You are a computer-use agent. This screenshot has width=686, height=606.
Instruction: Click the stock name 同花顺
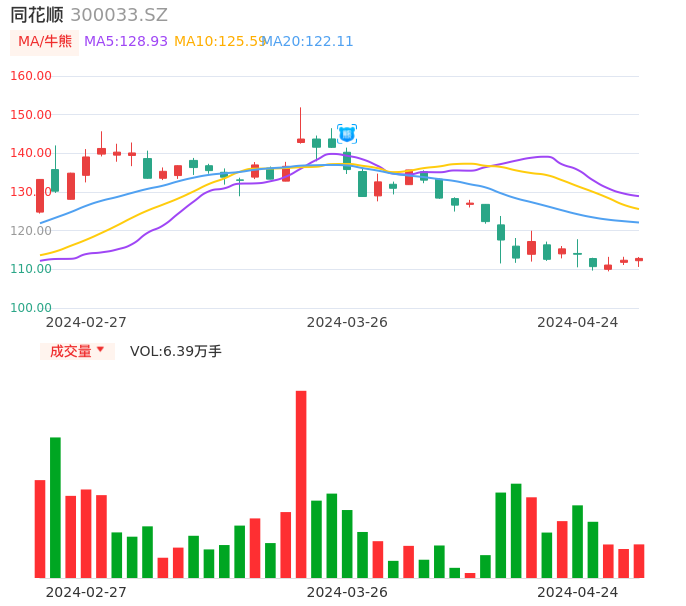(x=37, y=15)
